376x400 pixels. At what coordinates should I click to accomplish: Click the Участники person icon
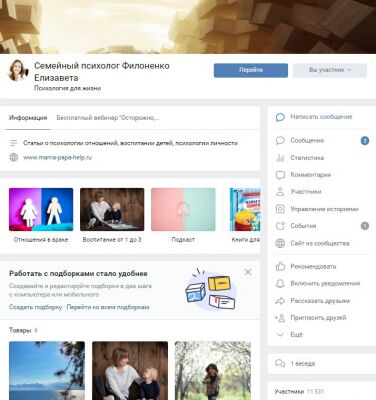[280, 192]
